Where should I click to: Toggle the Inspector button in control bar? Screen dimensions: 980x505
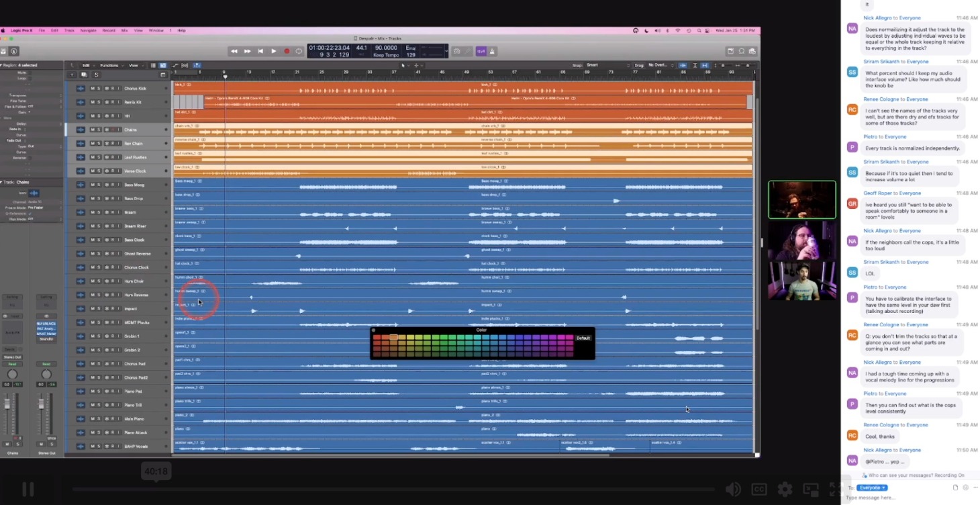pyautogui.click(x=14, y=51)
